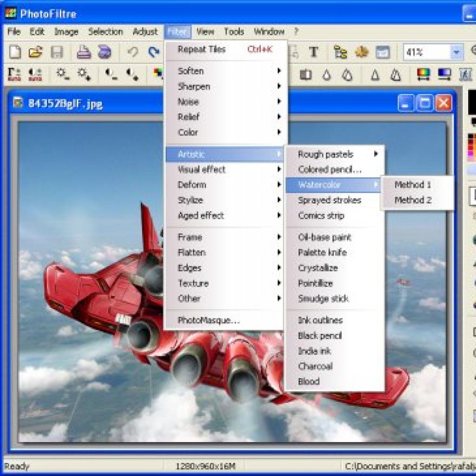Click the 41% zoom input field

(426, 52)
